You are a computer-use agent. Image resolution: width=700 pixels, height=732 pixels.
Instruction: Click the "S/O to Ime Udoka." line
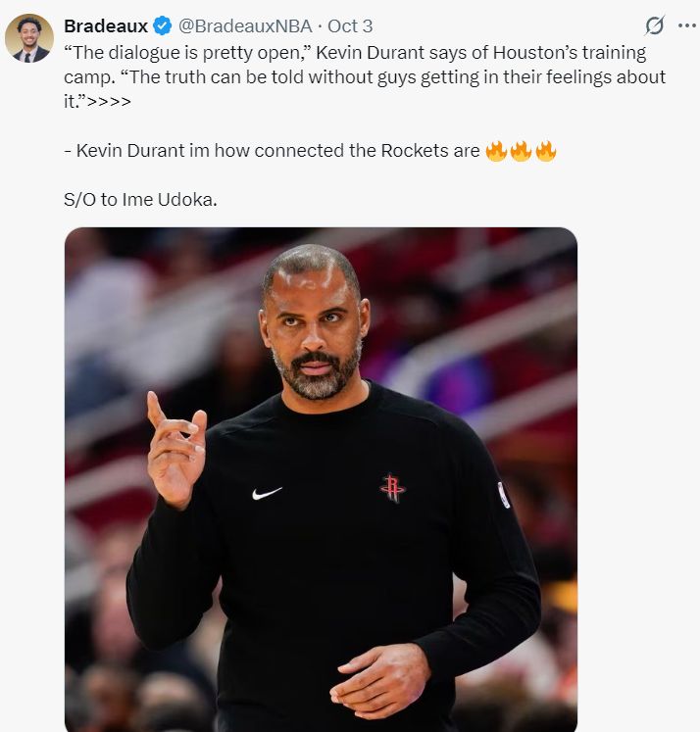(140, 200)
